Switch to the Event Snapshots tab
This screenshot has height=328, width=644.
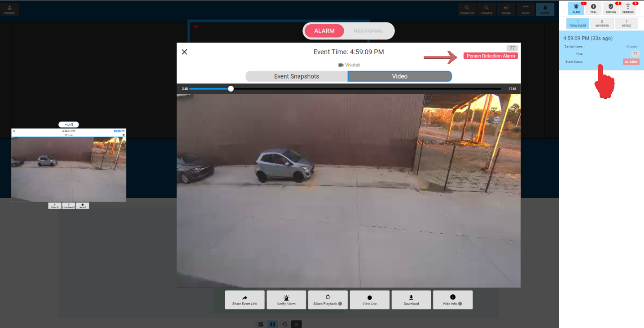[x=297, y=76]
